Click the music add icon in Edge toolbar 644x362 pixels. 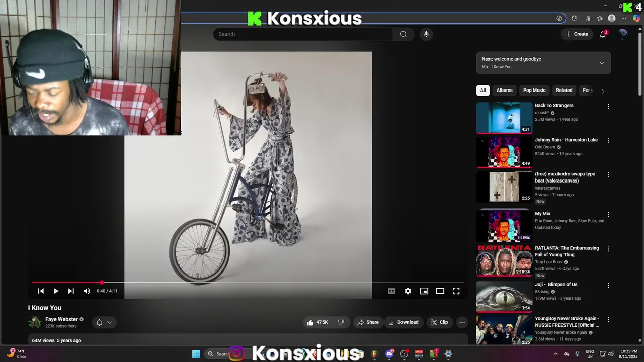point(588,18)
